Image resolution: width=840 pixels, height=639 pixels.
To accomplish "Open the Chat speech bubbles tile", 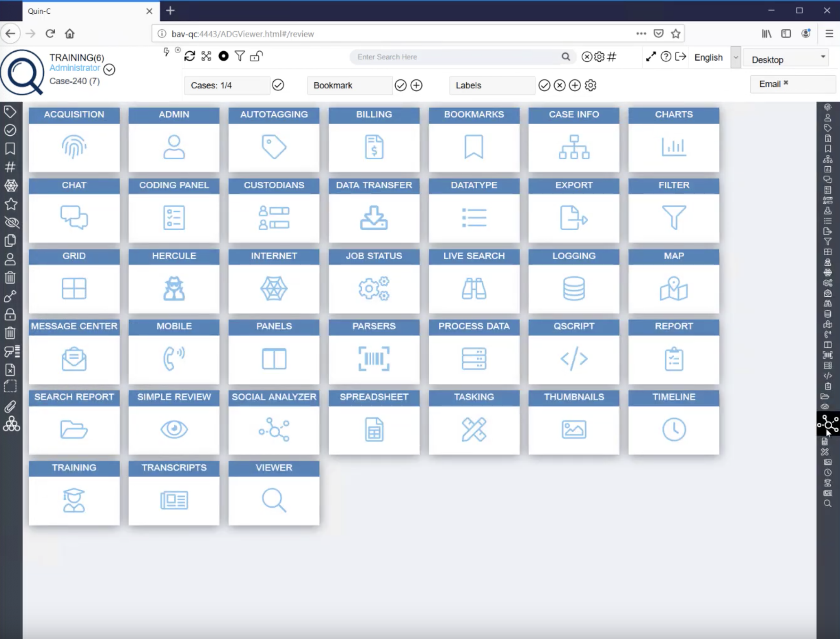I will click(x=74, y=210).
